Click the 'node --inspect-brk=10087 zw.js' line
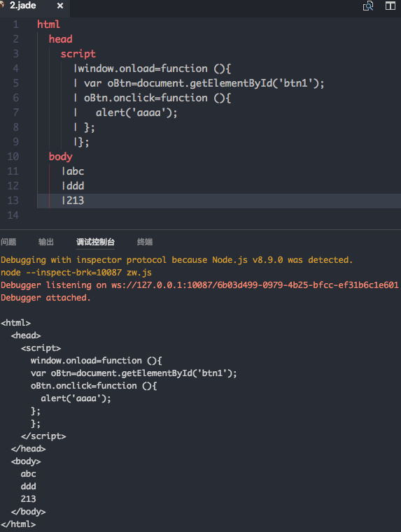Viewport: 401px width, 532px height. click(x=76, y=273)
